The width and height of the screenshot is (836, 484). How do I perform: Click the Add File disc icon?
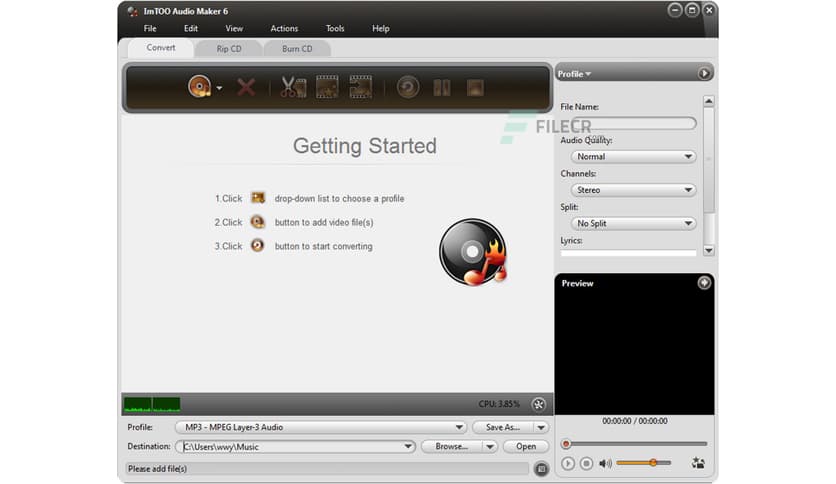click(x=200, y=86)
